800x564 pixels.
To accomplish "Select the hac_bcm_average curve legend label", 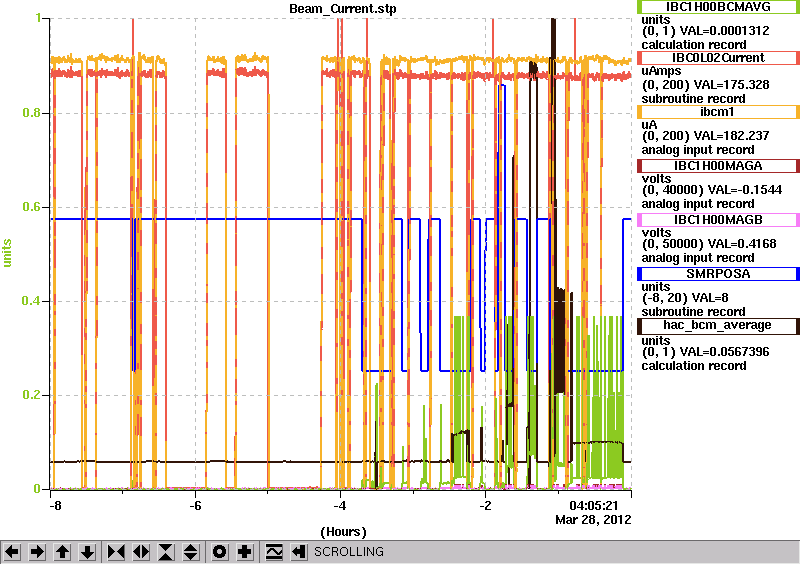I will point(718,326).
